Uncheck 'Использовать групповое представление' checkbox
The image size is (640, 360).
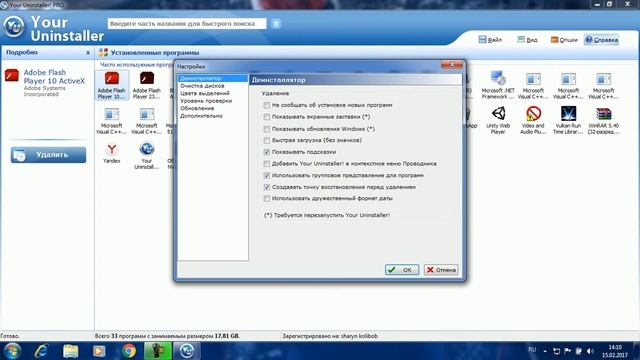(267, 176)
